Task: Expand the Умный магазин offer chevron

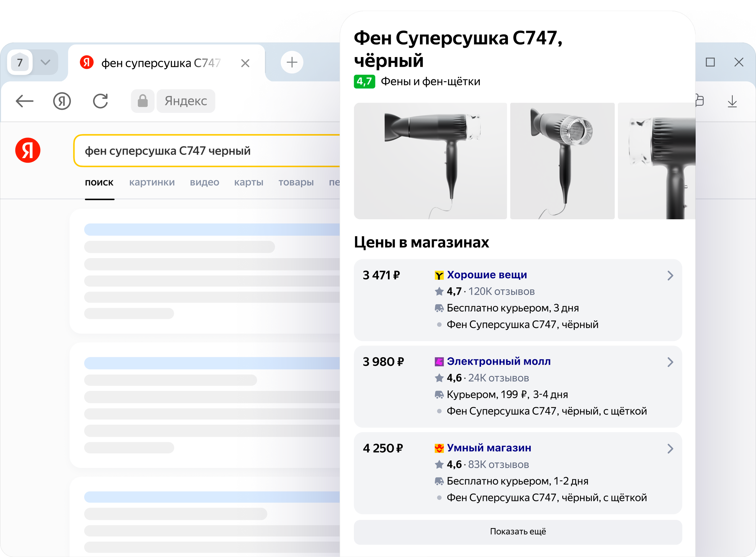Action: 670,449
